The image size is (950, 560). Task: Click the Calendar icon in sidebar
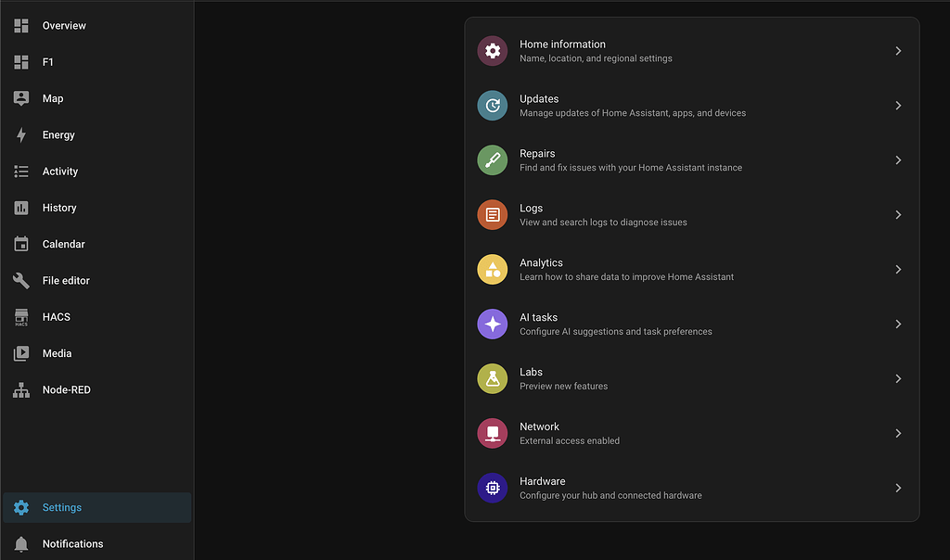point(21,244)
